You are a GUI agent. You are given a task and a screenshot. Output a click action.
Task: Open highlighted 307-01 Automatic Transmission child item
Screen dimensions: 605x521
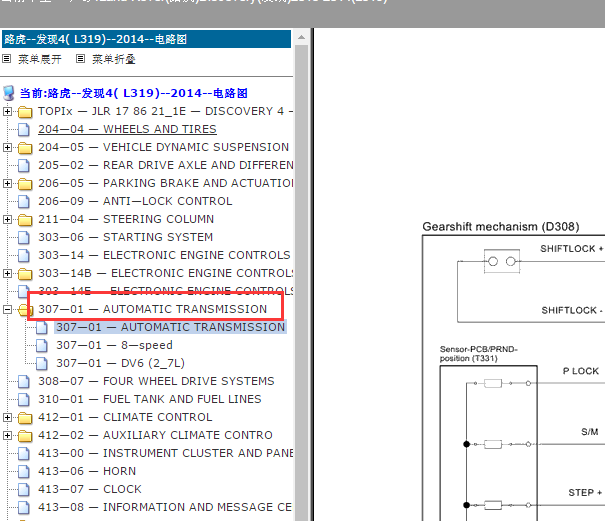pyautogui.click(x=171, y=327)
